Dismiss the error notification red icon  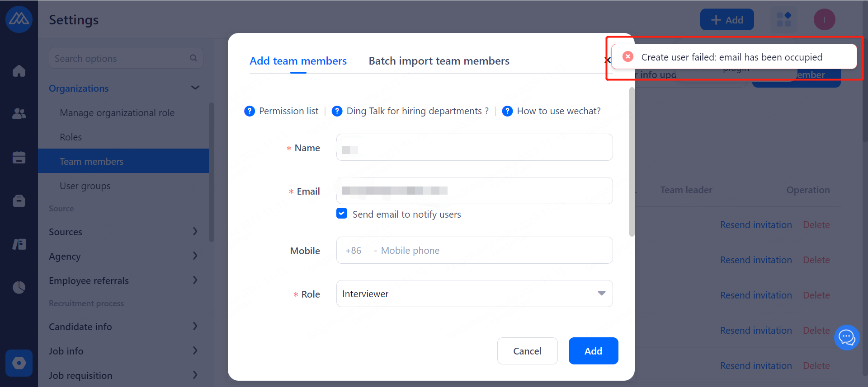pyautogui.click(x=628, y=57)
